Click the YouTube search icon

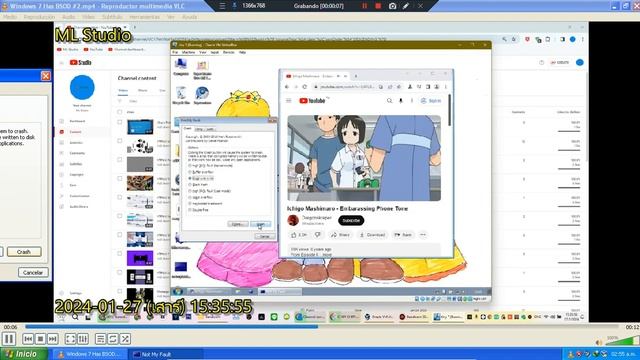(389, 100)
